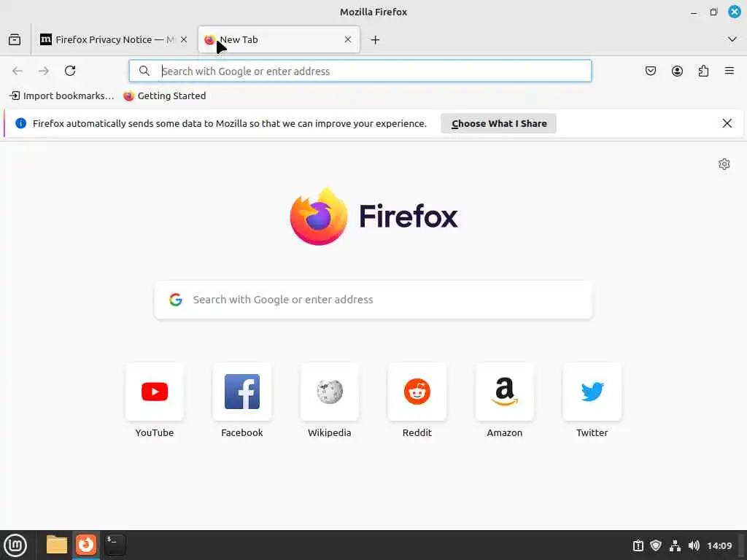747x560 pixels.
Task: Open the recent browsing Firefox View icon
Action: [x=15, y=39]
